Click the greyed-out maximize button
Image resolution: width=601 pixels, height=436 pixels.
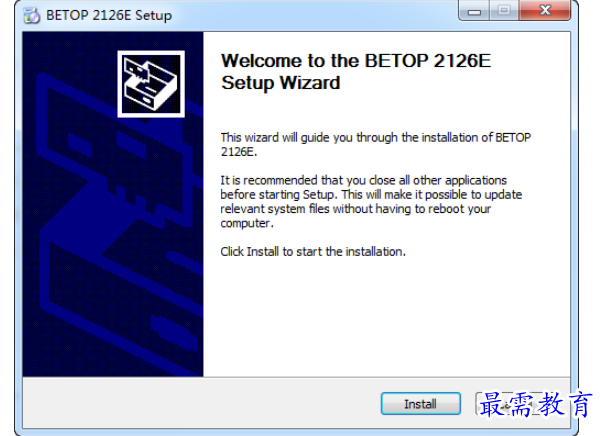tap(504, 11)
